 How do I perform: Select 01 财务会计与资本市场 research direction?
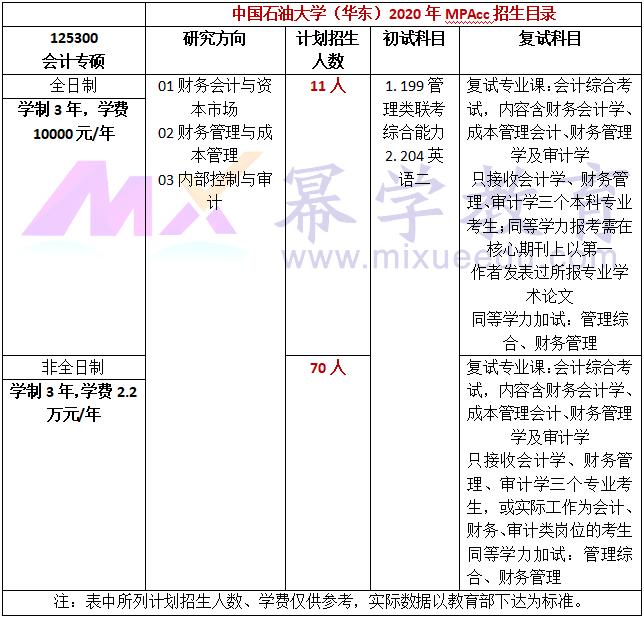tap(215, 97)
